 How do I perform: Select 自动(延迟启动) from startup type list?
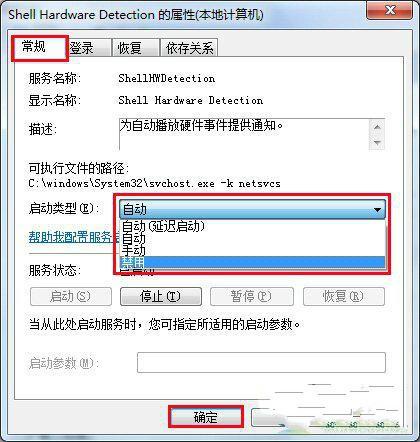252,227
